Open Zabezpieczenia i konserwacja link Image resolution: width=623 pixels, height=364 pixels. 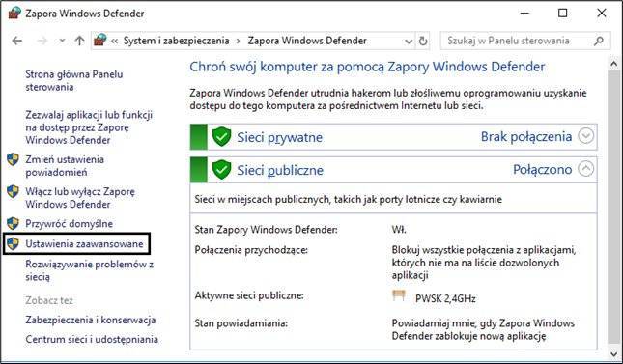(x=91, y=320)
